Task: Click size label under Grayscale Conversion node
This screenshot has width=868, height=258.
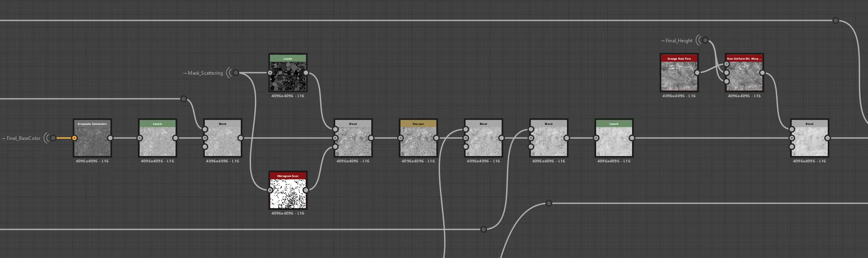Action: (x=92, y=161)
